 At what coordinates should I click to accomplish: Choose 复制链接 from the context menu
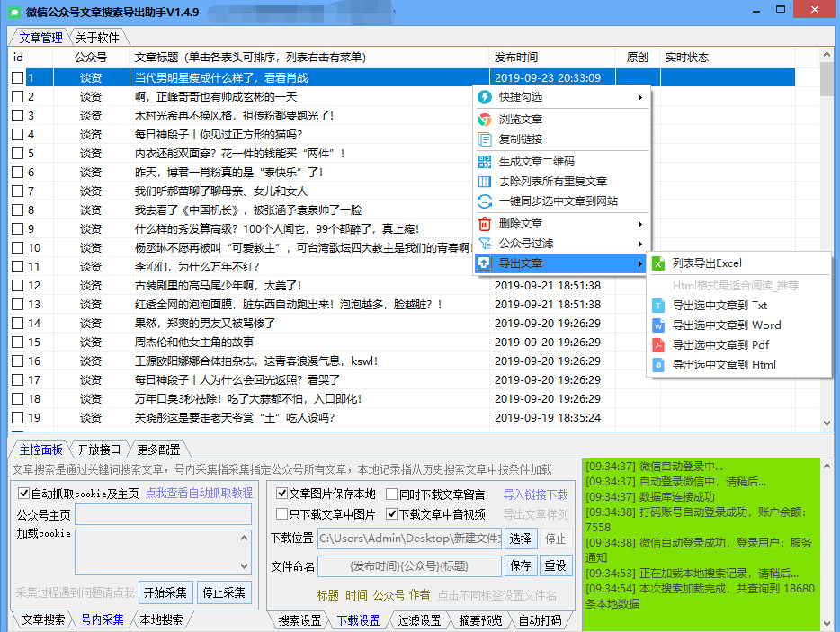(x=520, y=139)
